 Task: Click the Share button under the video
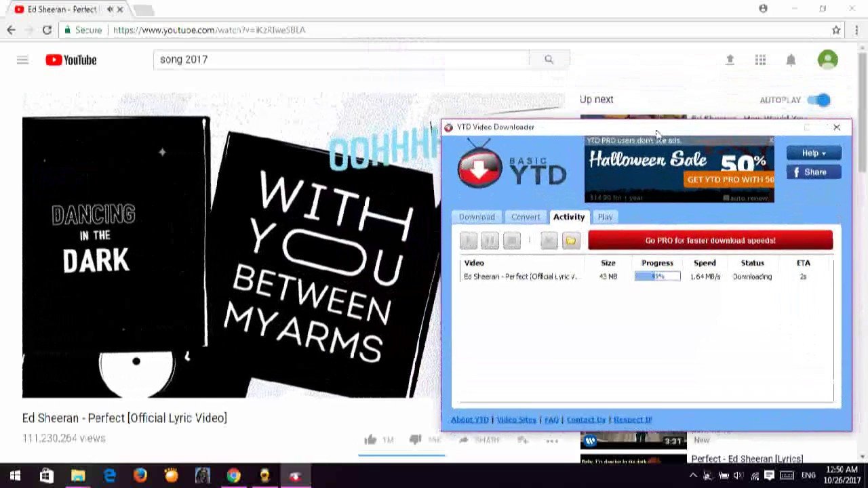pos(480,441)
